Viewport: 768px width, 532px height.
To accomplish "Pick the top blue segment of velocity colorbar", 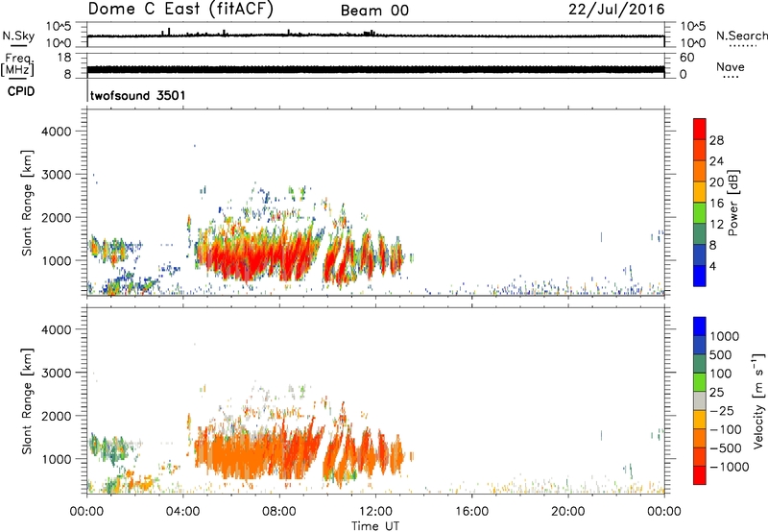I will pyautogui.click(x=700, y=326).
